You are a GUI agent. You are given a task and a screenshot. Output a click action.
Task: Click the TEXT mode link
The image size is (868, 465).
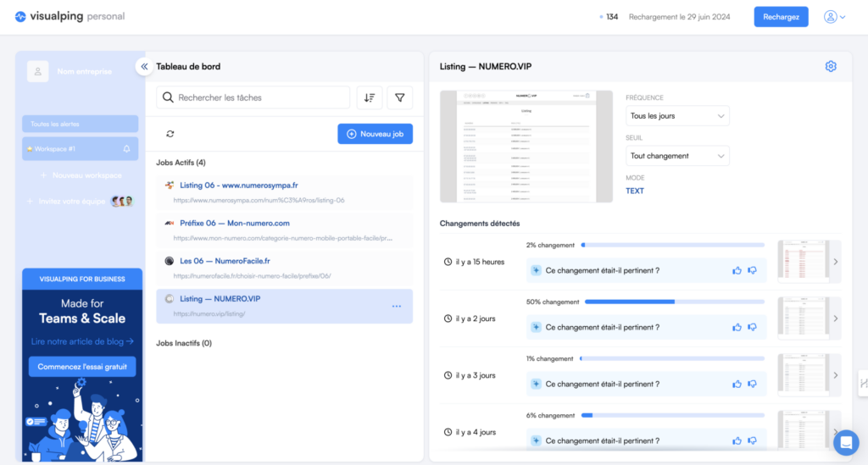634,191
